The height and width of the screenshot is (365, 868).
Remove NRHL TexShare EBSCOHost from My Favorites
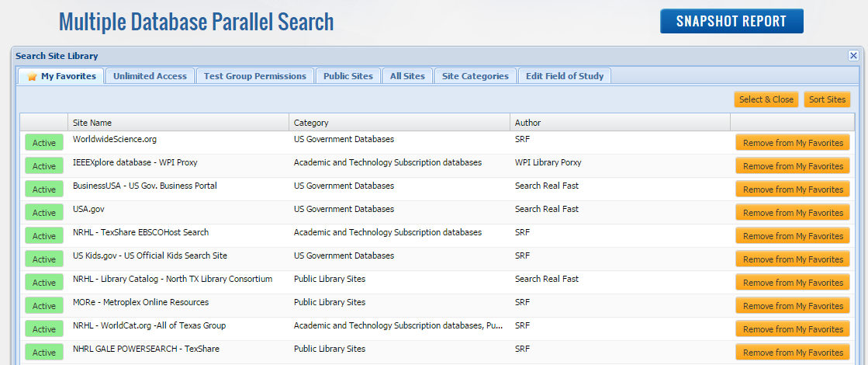pyautogui.click(x=793, y=236)
